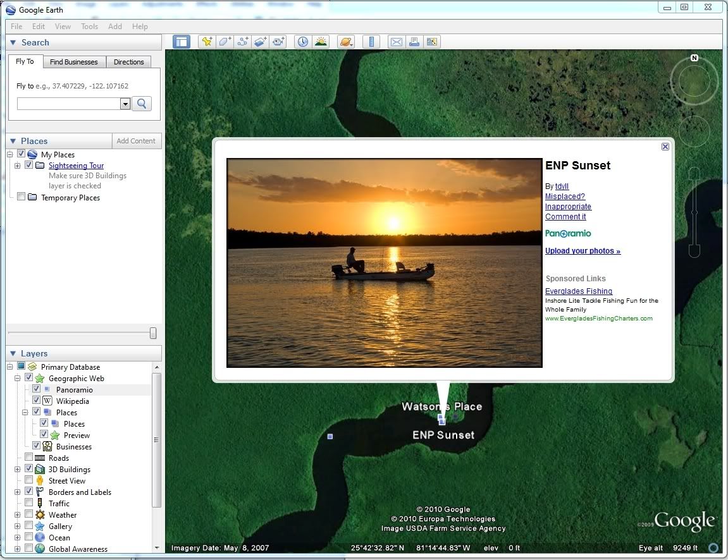The height and width of the screenshot is (560, 728).
Task: Close the ENP Sunset info balloon
Action: click(x=665, y=147)
